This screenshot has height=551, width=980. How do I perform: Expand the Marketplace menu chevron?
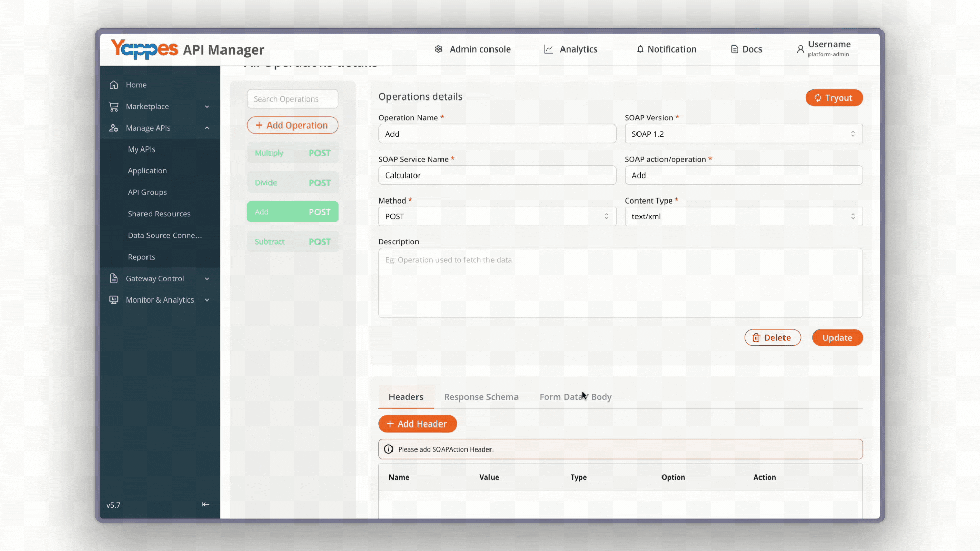(207, 106)
